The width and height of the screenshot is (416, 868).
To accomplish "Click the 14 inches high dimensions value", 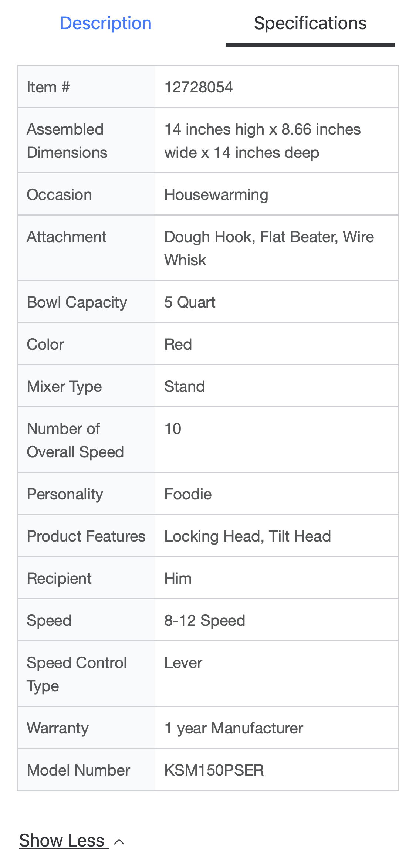I will [x=262, y=141].
